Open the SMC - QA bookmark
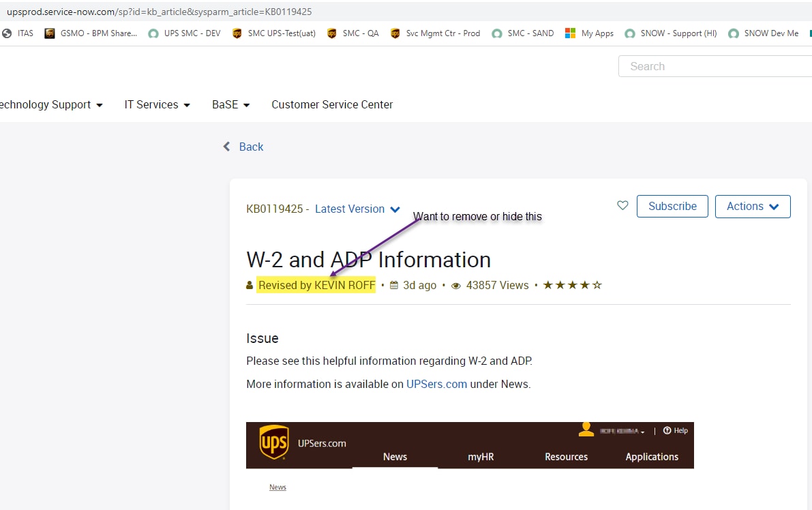812x510 pixels. tap(352, 33)
